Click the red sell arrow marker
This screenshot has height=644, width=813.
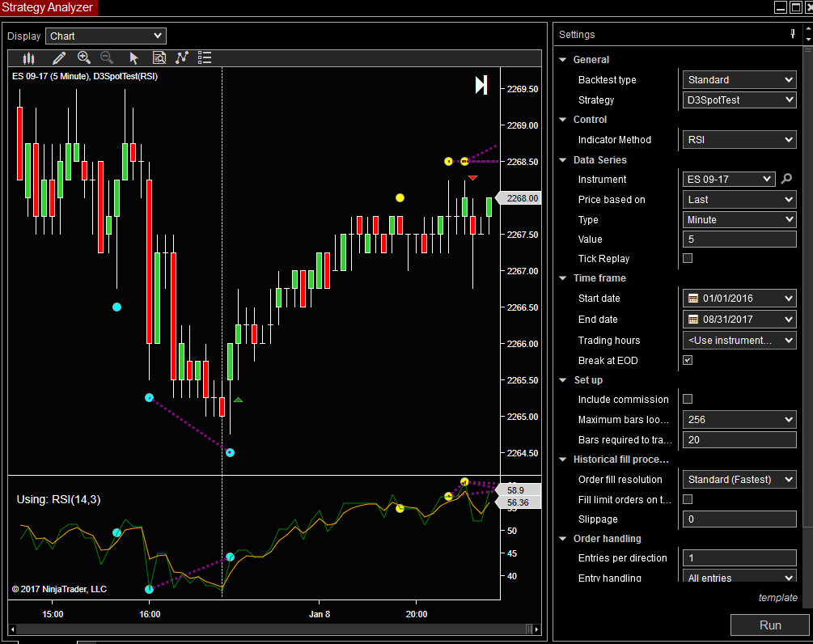(x=472, y=178)
